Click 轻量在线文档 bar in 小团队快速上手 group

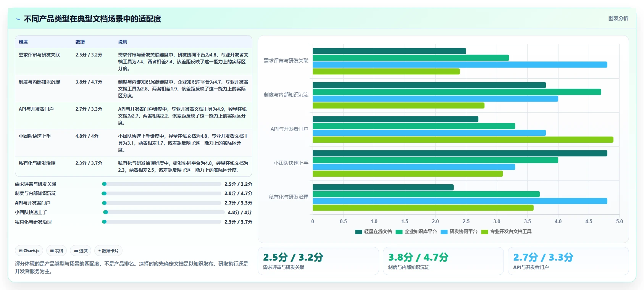point(460,153)
